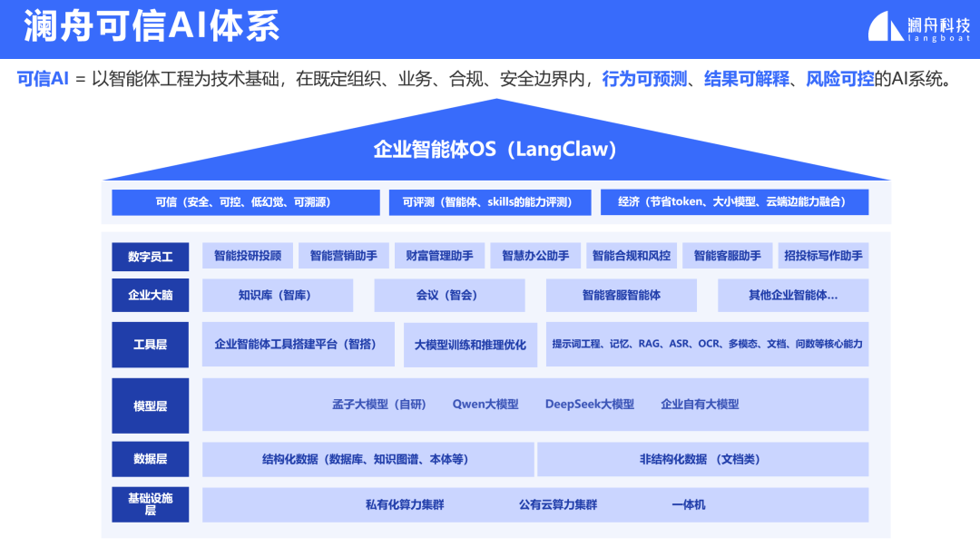Select the 可评测 banner box
Screen dimensions: 980x547
click(490, 202)
